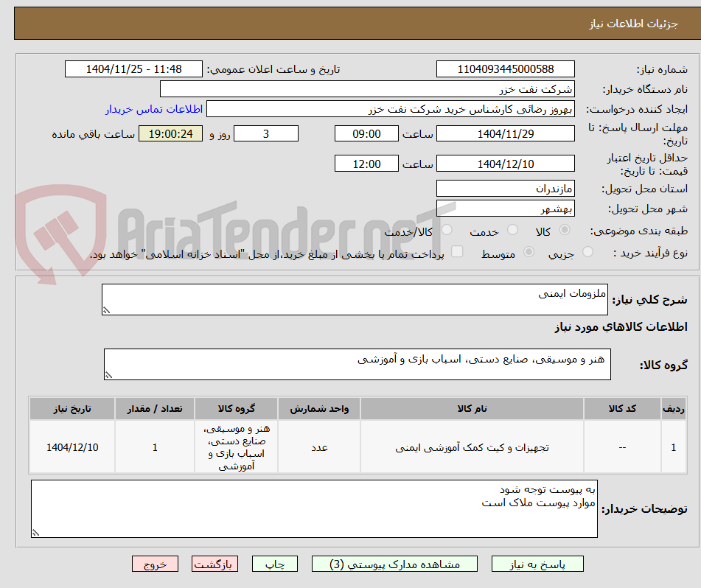The image size is (701, 588).
Task: Click the resize handle of گروه کالا box
Action: pyautogui.click(x=108, y=375)
